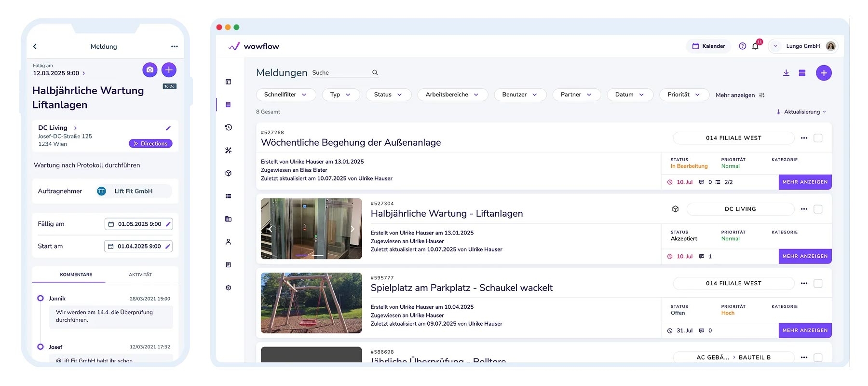This screenshot has width=868, height=386.
Task: Switch to the Aktivität tab
Action: (x=140, y=275)
